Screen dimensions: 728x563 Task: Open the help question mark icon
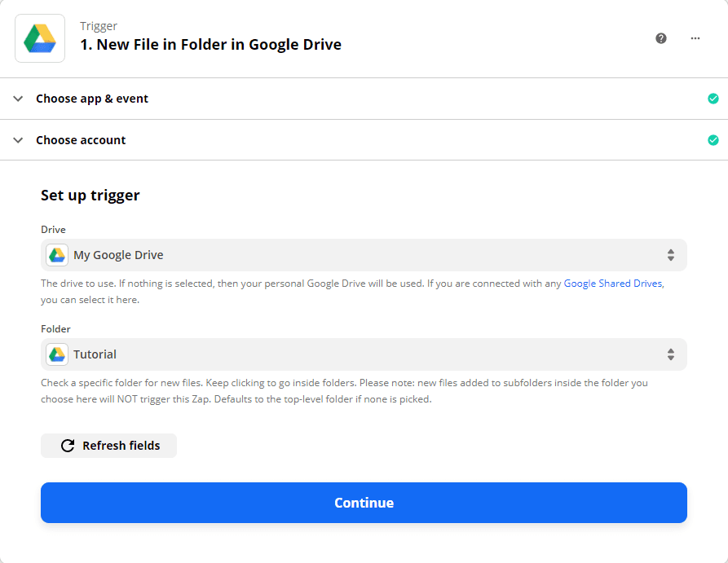[660, 37]
